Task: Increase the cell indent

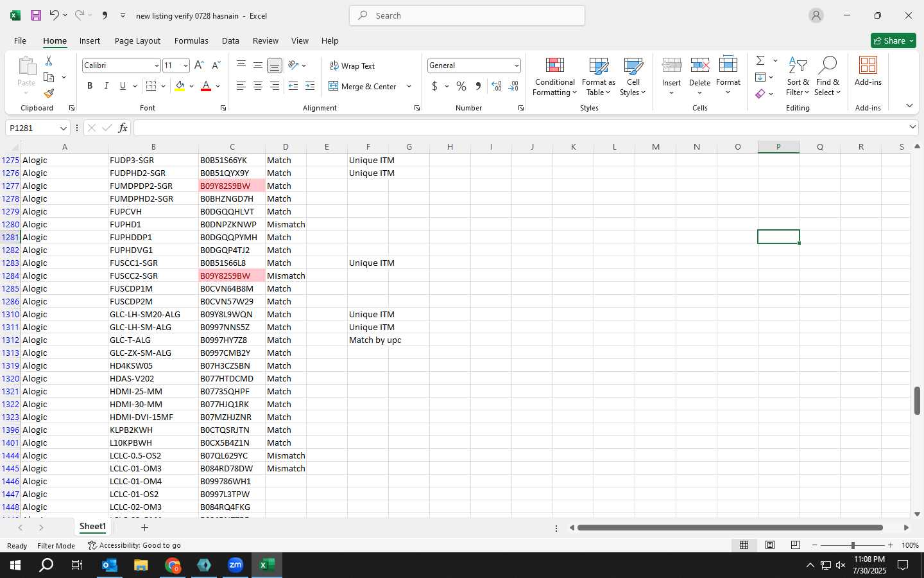Action: pos(310,86)
